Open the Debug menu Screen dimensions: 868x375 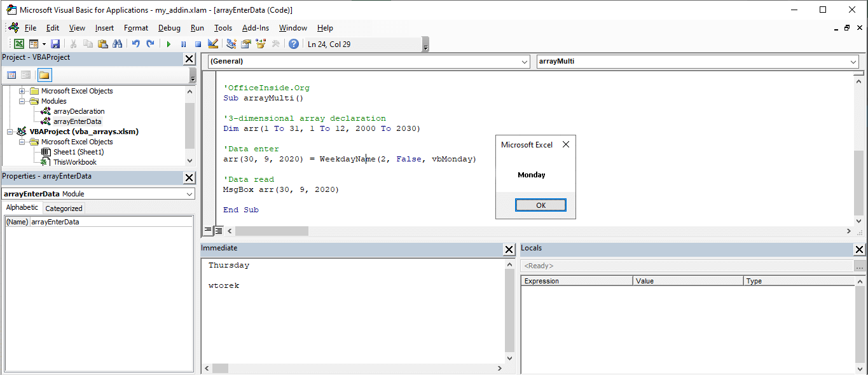click(169, 28)
